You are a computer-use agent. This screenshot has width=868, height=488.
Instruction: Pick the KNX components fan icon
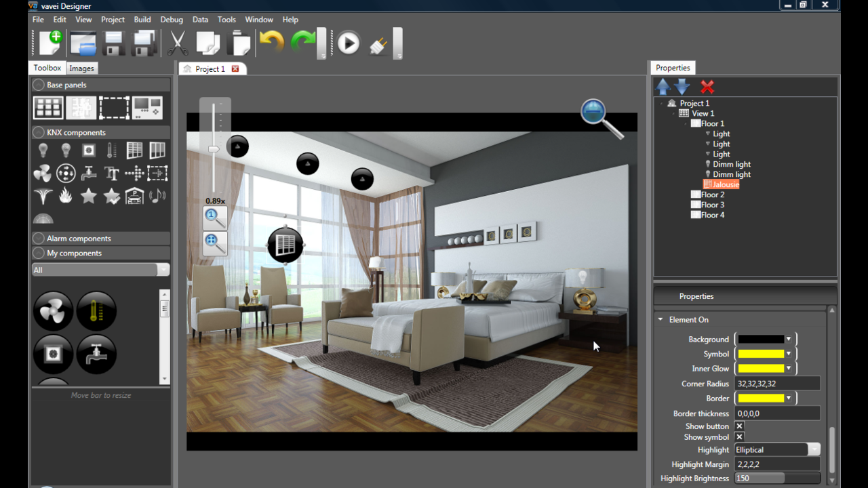point(42,174)
